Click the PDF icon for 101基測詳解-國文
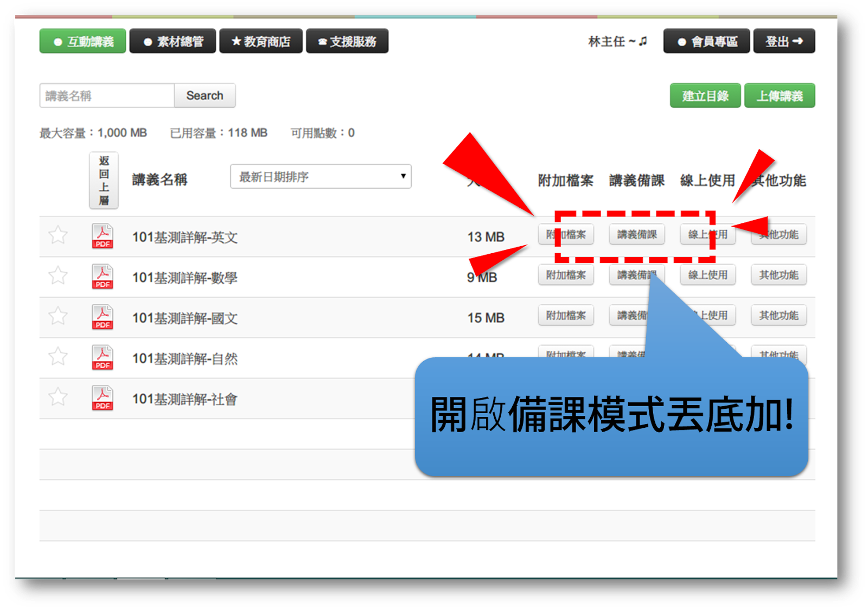 pyautogui.click(x=103, y=317)
